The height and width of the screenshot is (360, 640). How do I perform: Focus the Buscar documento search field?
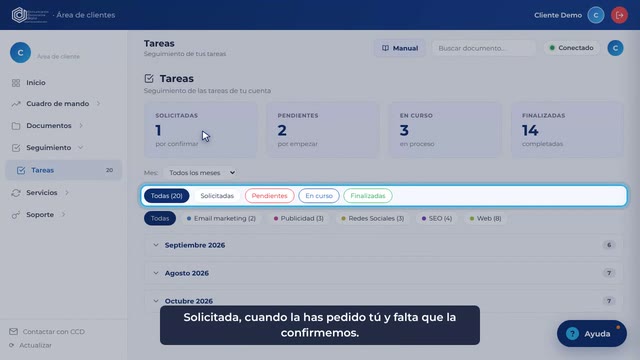(484, 48)
